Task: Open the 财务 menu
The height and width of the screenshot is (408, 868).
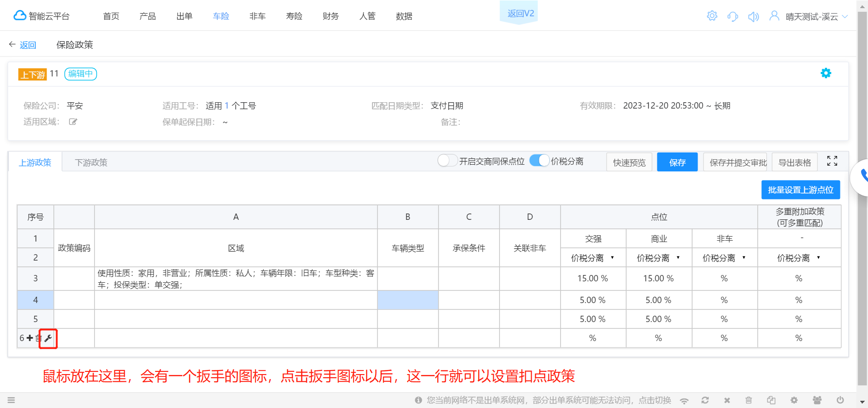Action: (x=331, y=16)
